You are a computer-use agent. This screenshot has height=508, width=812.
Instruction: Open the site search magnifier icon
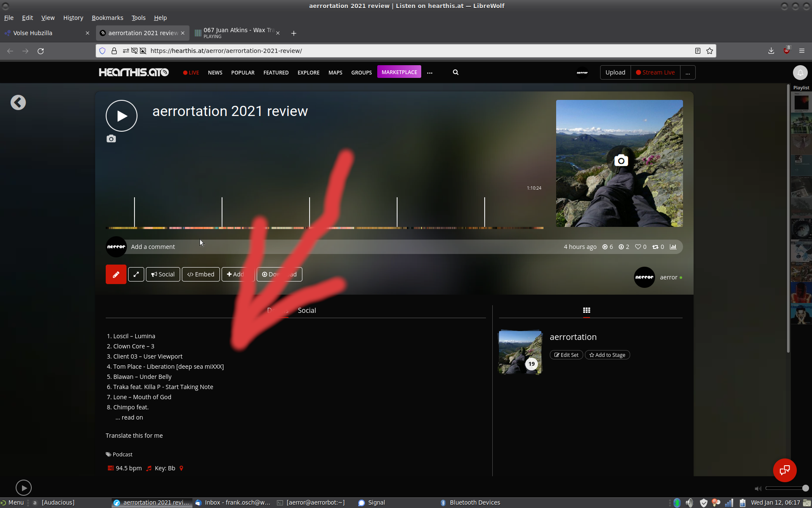(x=455, y=72)
